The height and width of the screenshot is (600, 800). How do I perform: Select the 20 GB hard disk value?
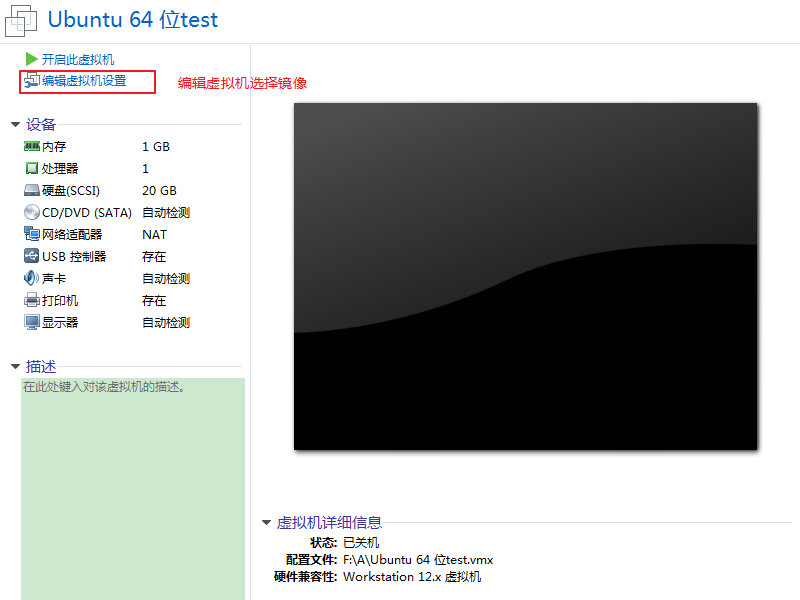(159, 191)
